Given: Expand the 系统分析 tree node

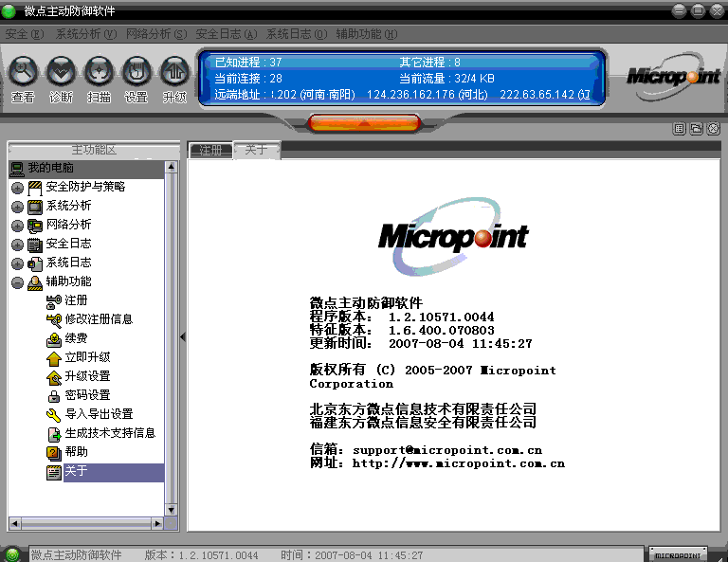Looking at the screenshot, I should [18, 207].
